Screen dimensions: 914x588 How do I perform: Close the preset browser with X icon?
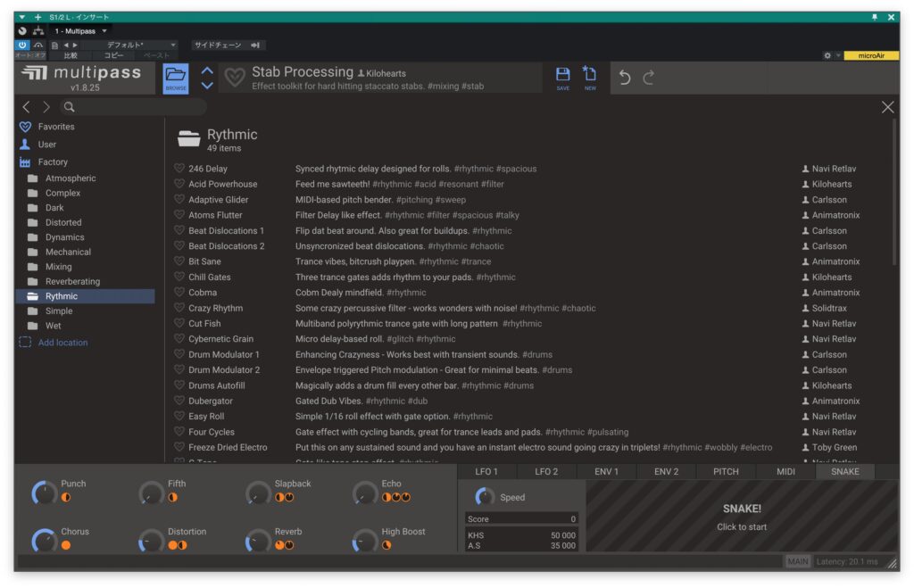pyautogui.click(x=887, y=107)
